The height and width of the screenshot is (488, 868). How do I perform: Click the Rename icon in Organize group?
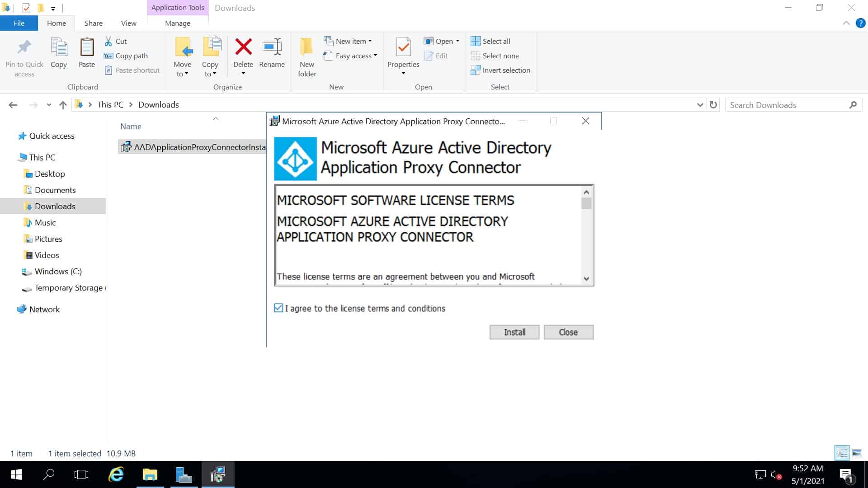click(x=272, y=47)
